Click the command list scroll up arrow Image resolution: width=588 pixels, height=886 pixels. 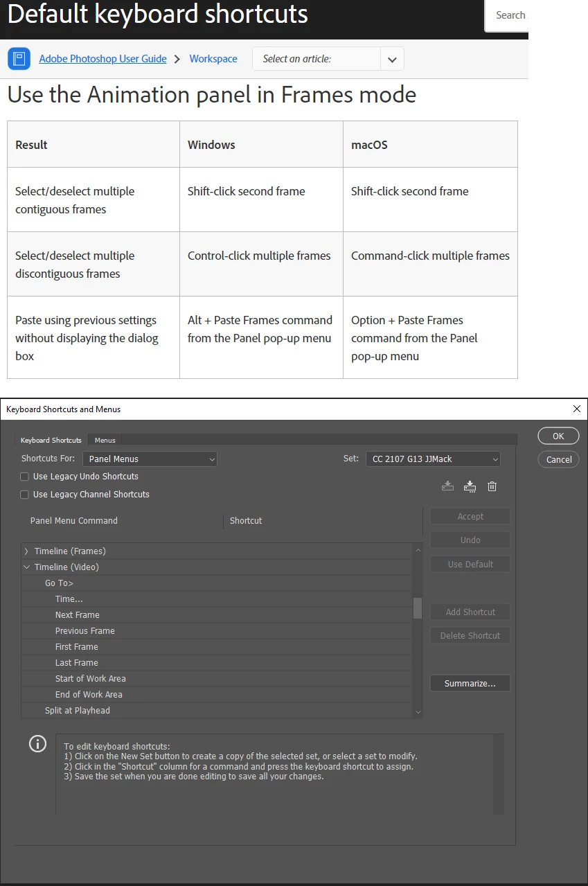[418, 550]
